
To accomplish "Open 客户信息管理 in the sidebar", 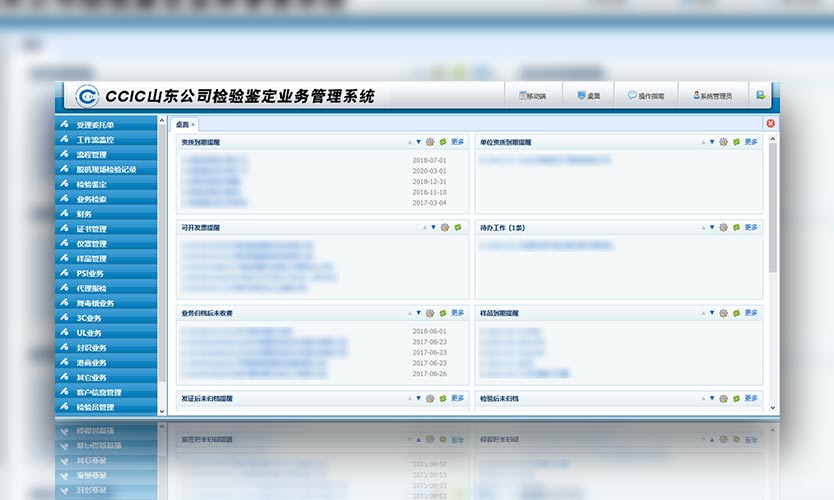I will point(106,393).
